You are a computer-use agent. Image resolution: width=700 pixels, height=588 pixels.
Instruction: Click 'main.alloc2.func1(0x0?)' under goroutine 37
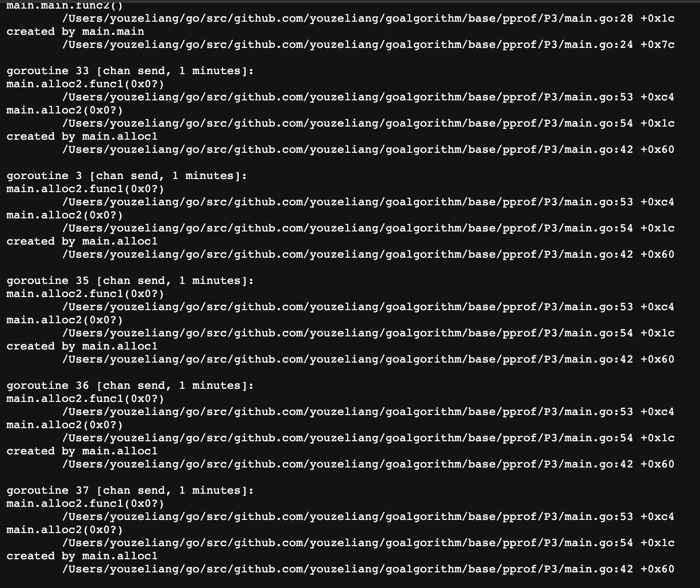(x=85, y=504)
